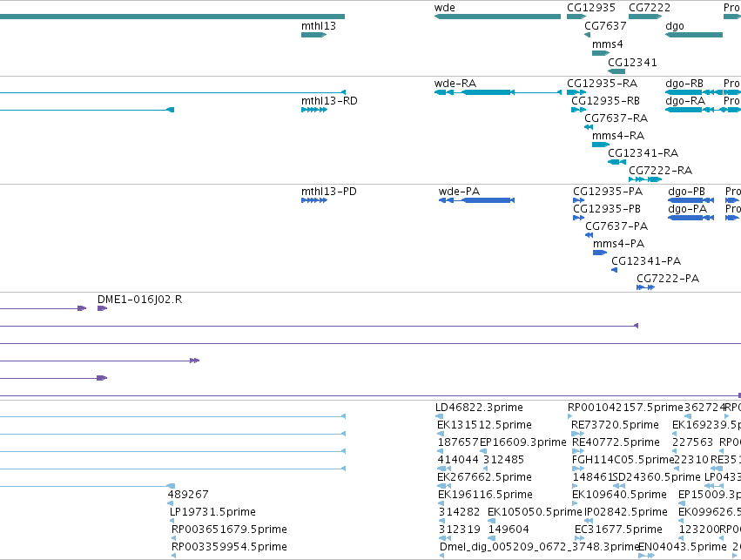
Task: Select the RE73720.5prime EST label
Action: [615, 425]
